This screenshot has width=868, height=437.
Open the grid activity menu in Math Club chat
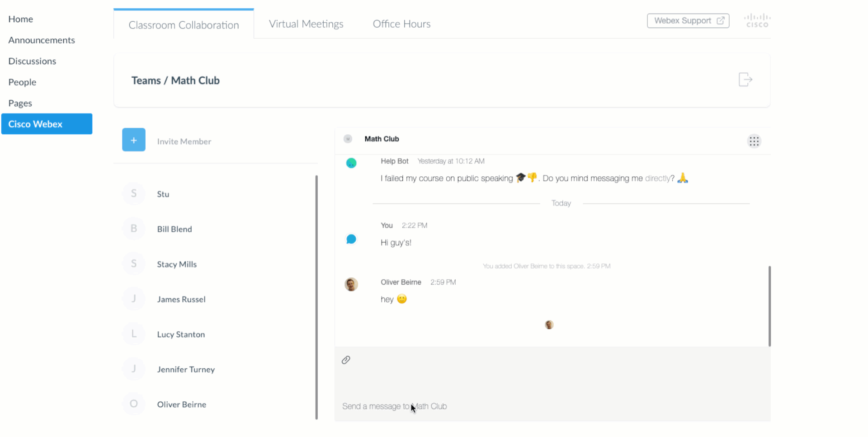tap(754, 141)
